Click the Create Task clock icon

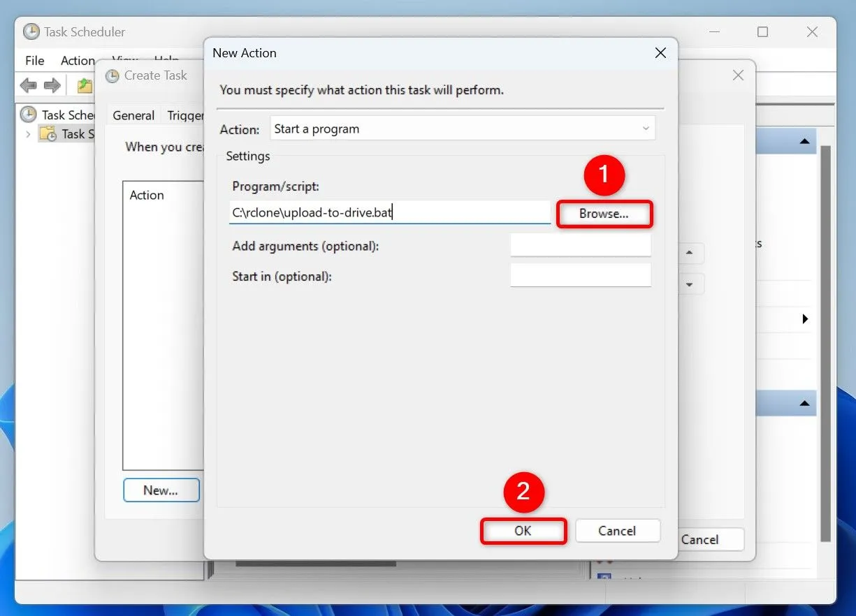113,75
